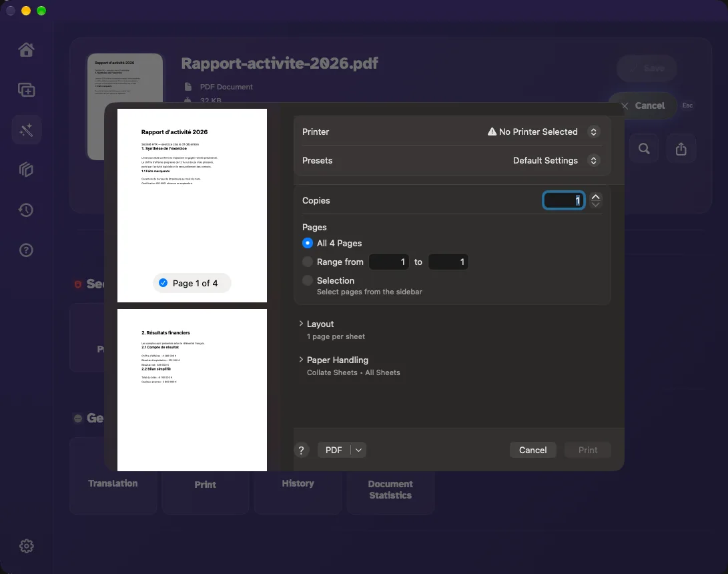Click the print dialog help button
Image resolution: width=728 pixels, height=574 pixels.
click(x=302, y=450)
